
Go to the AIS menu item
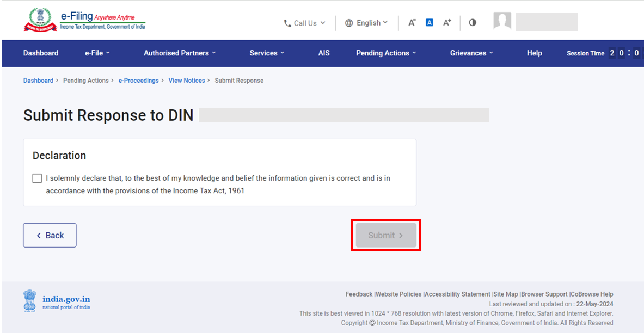[324, 53]
